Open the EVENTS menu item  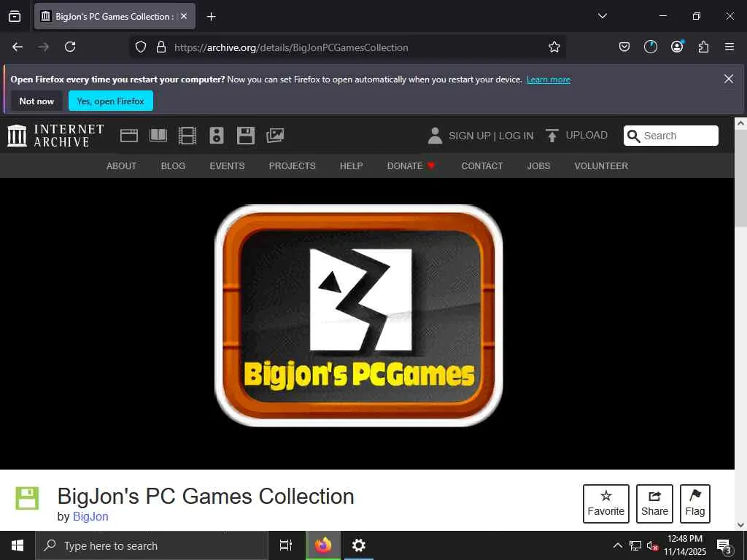click(x=227, y=166)
